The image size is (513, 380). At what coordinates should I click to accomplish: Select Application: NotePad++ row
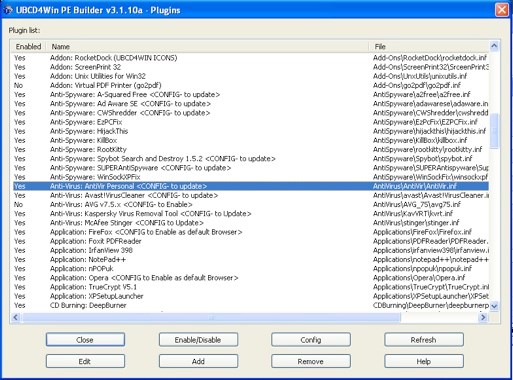[251, 259]
